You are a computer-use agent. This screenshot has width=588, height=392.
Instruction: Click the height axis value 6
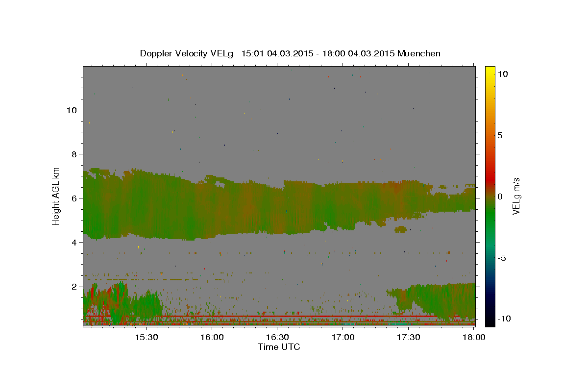click(74, 198)
